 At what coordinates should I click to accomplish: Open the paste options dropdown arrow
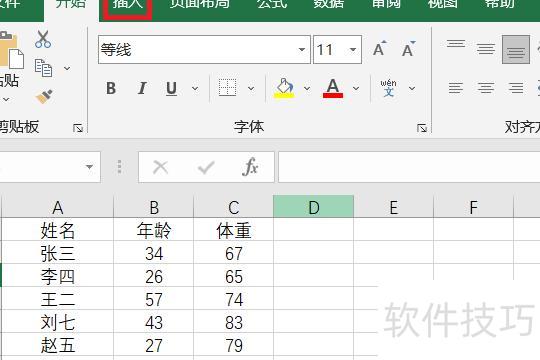(x=6, y=100)
